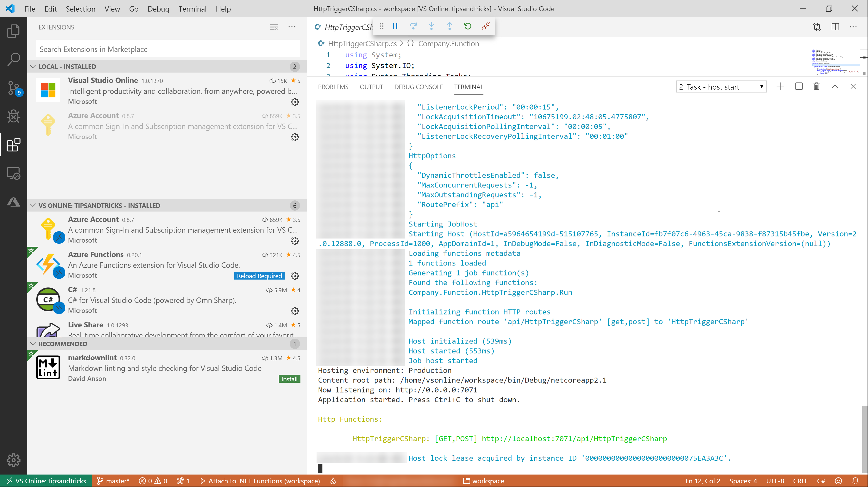
Task: Collapse the LOCAL - INSTALLED section
Action: pyautogui.click(x=167, y=66)
